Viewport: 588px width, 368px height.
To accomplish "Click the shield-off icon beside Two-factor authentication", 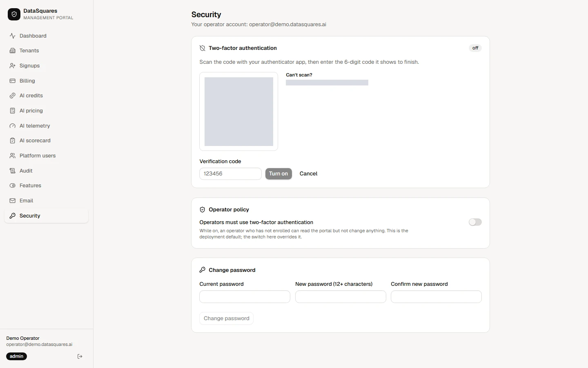I will [x=203, y=48].
